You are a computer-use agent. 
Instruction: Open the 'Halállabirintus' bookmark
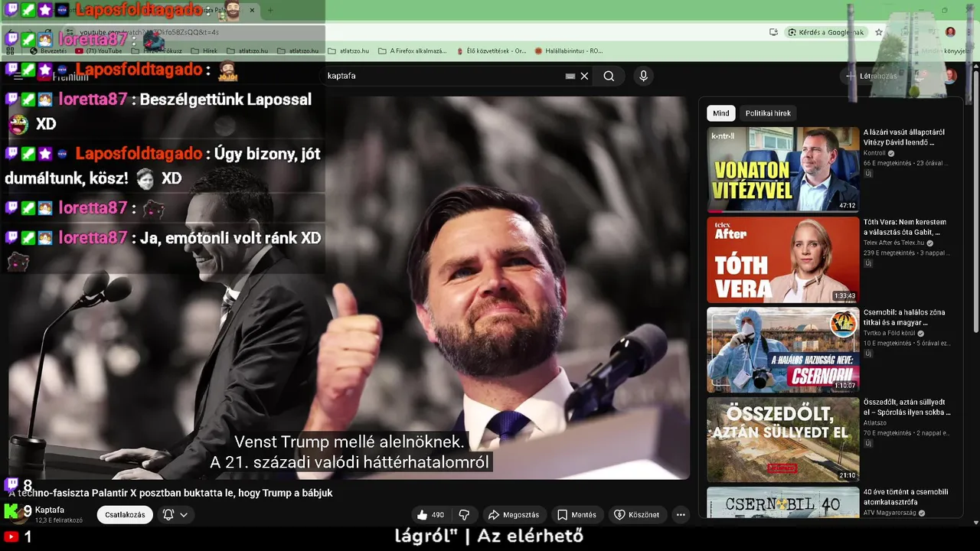[569, 51]
